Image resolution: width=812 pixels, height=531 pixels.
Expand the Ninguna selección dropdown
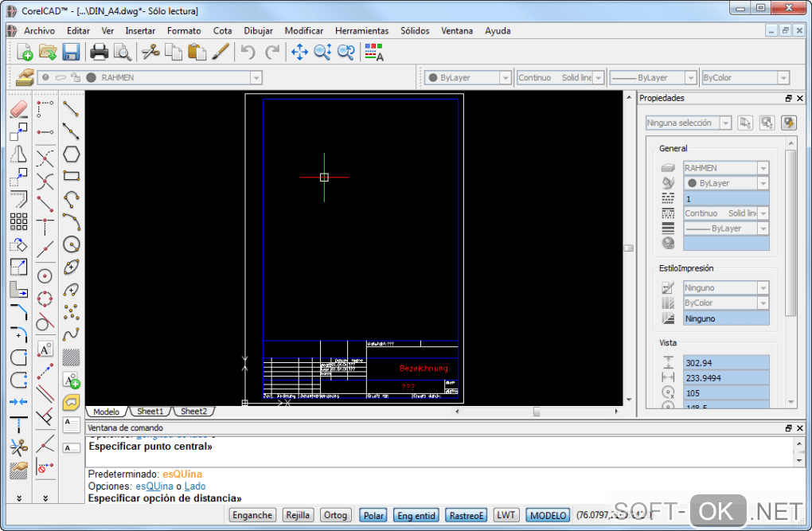(725, 123)
